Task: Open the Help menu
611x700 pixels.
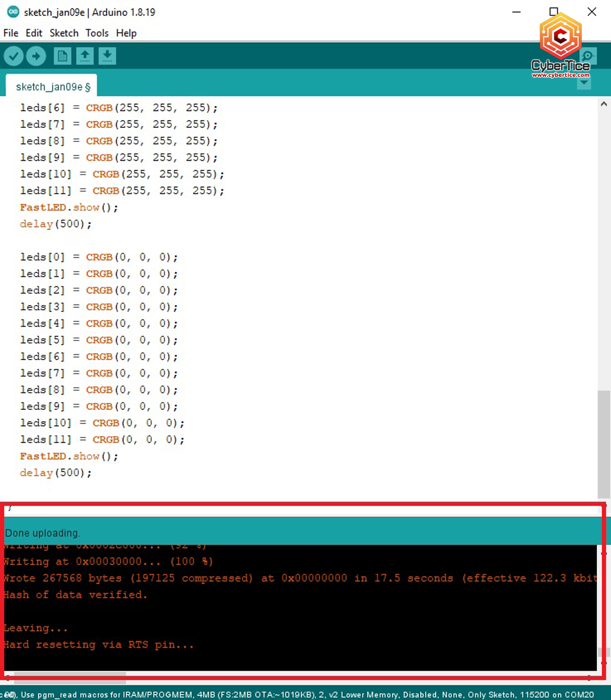Action: click(126, 33)
